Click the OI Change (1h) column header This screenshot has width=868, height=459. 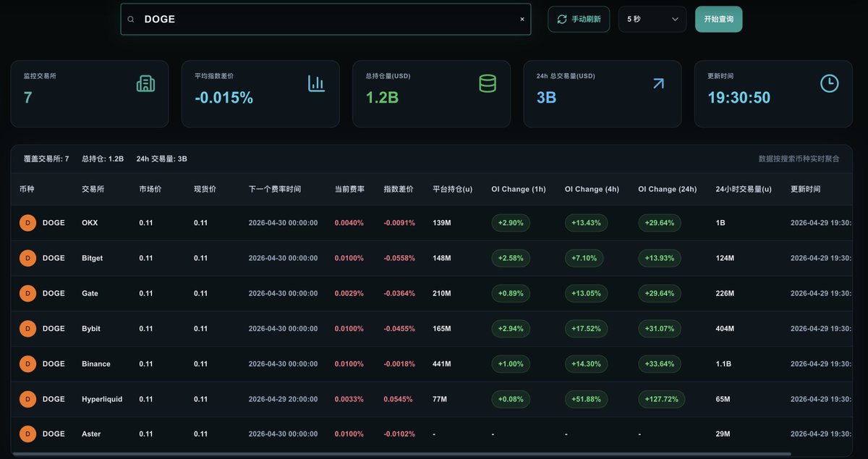tap(519, 189)
